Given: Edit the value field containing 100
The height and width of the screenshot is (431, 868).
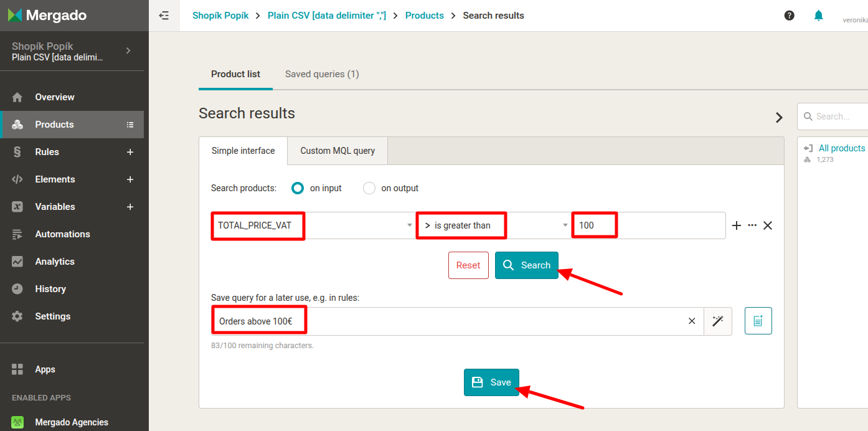Looking at the screenshot, I should point(649,225).
